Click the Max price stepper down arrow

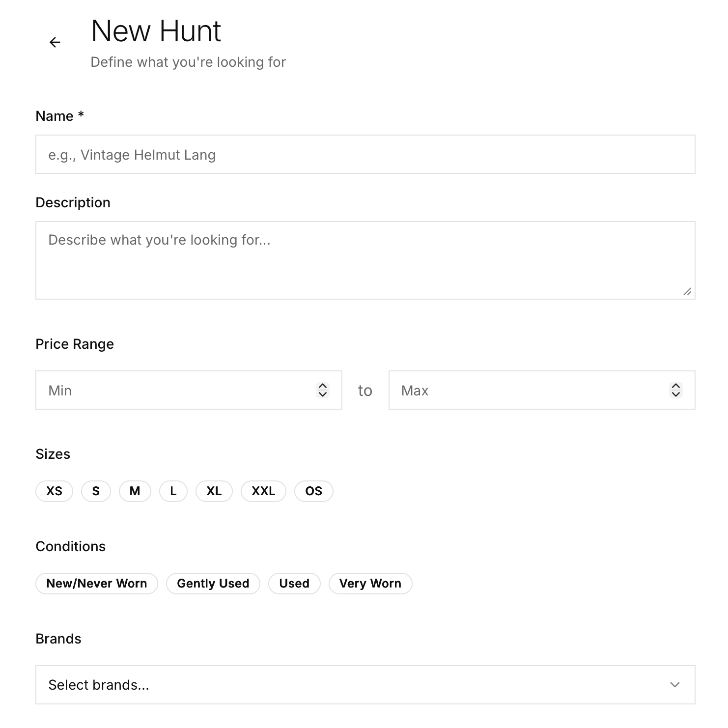coord(676,394)
